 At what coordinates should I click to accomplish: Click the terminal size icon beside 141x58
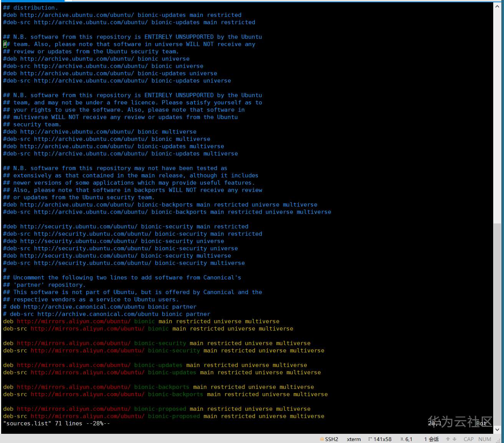[x=370, y=439]
